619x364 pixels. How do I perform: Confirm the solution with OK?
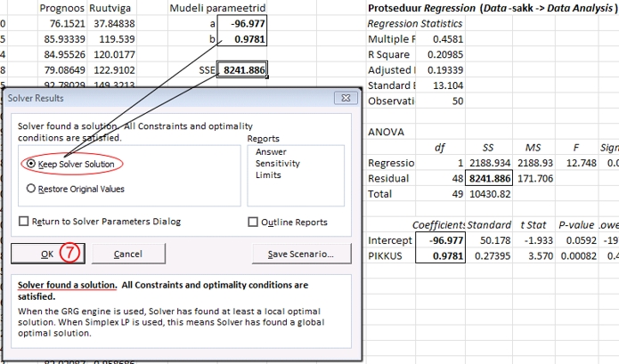click(48, 254)
